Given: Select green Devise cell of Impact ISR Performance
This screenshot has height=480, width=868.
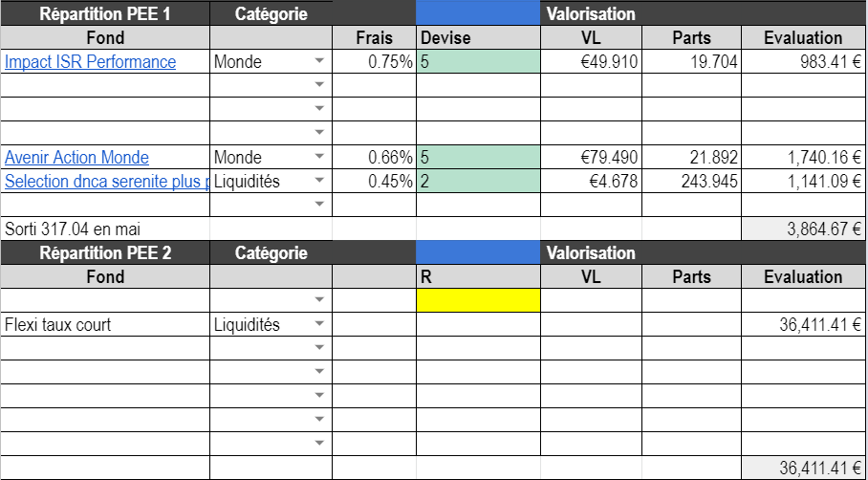Looking at the screenshot, I should 478,62.
